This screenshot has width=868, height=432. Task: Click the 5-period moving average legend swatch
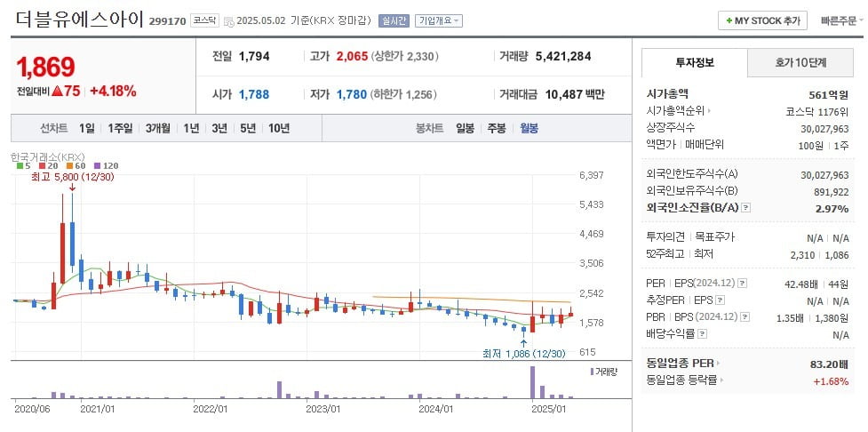[20, 165]
